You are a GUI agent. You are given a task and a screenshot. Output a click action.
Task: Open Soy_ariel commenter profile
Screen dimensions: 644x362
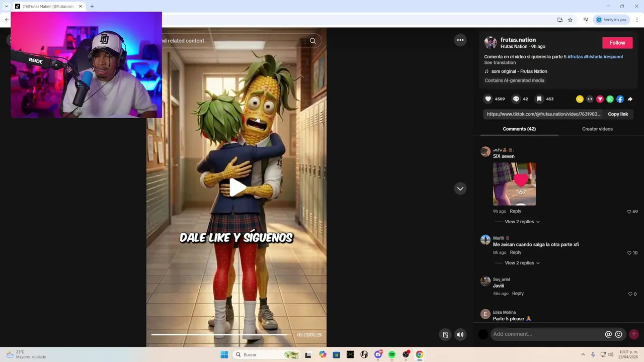coord(486,282)
